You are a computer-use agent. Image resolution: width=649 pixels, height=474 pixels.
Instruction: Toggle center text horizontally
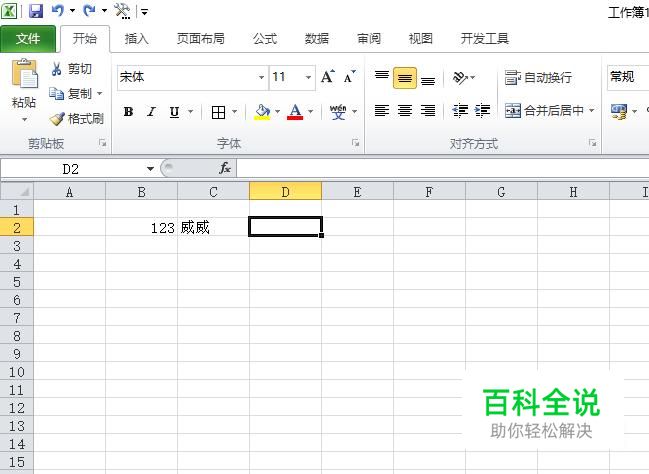pyautogui.click(x=405, y=111)
